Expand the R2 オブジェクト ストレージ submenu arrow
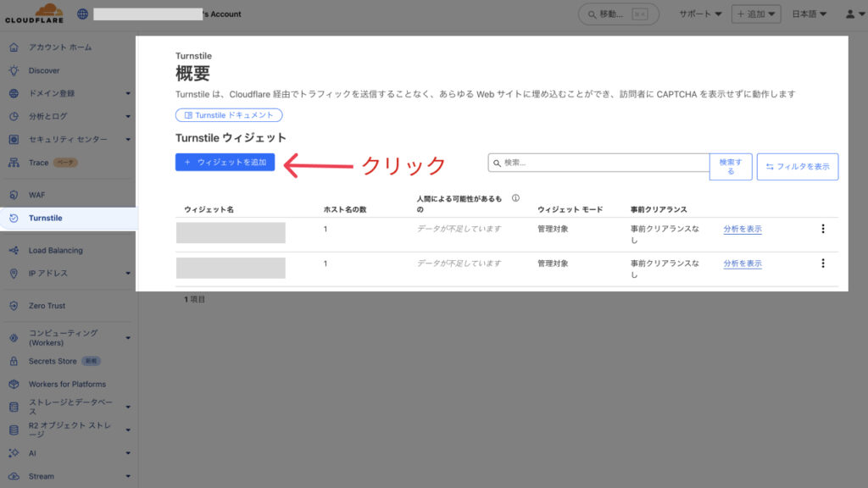The height and width of the screenshot is (488, 868). [x=128, y=430]
